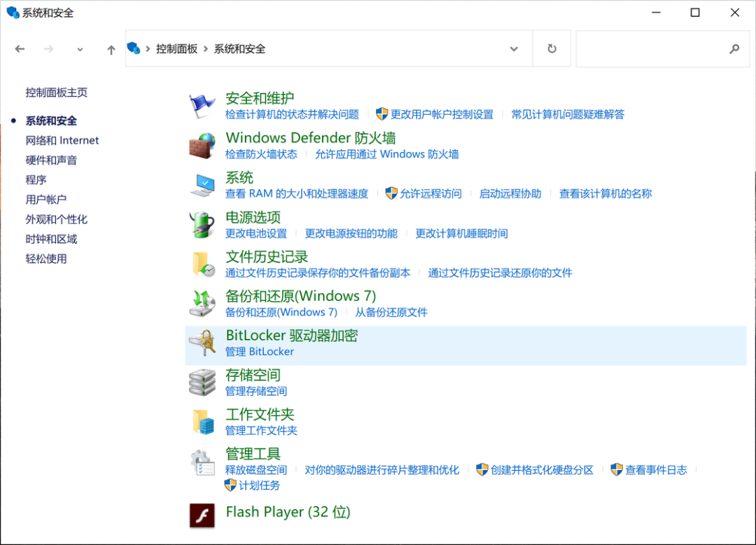Viewport: 756px width, 545px height.
Task: Click 更改电源按钮的功能
Action: click(x=351, y=233)
